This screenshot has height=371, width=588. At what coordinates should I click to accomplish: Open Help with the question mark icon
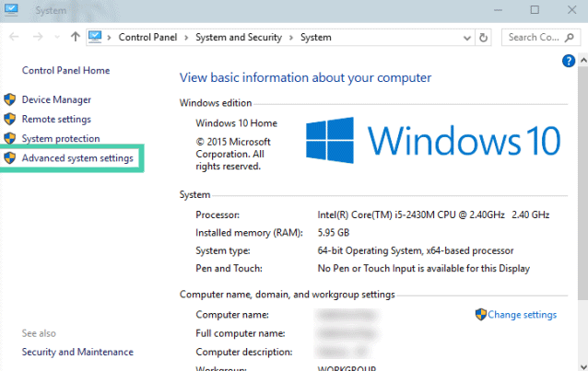(x=569, y=61)
